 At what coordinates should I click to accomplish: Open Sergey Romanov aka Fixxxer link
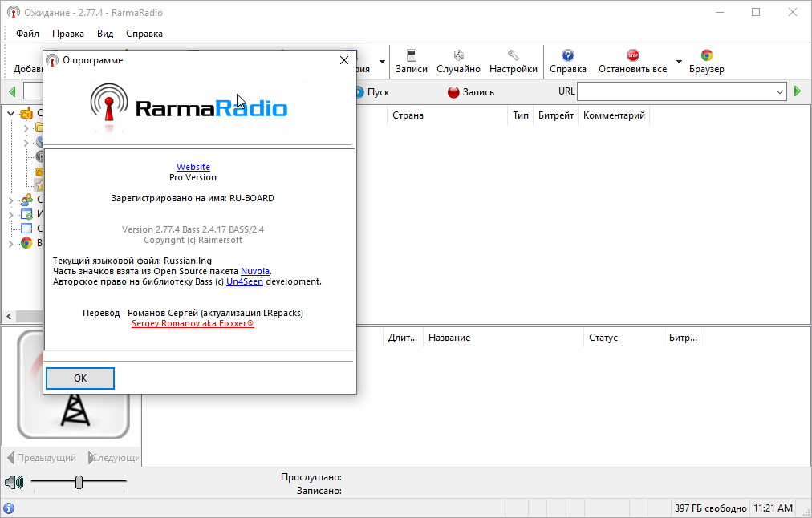pyautogui.click(x=193, y=323)
